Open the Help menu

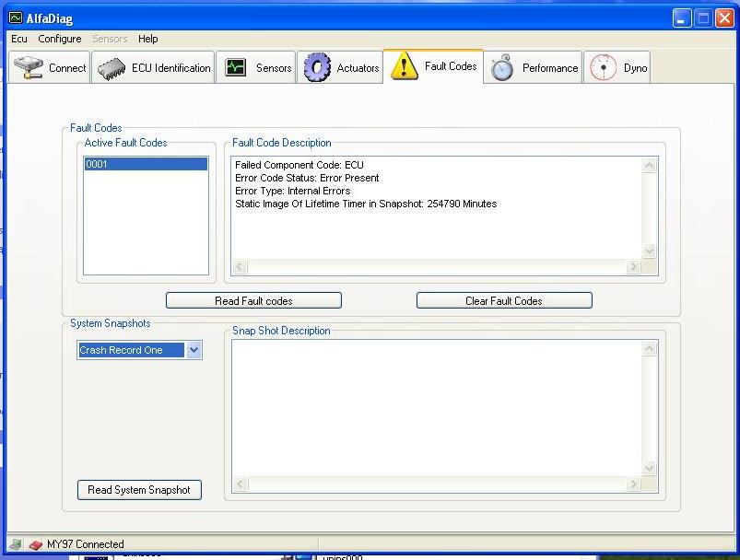tap(148, 39)
